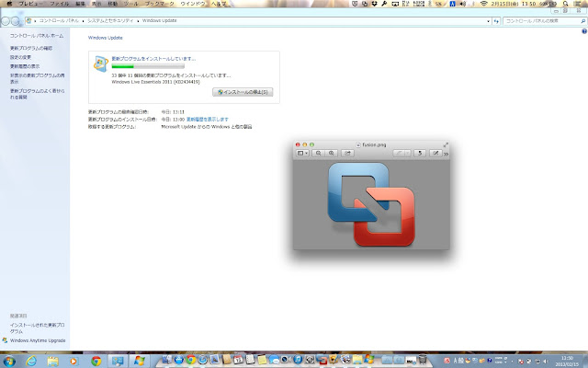
Task: Show more toolbar items chevron in Preview
Action: (x=447, y=154)
